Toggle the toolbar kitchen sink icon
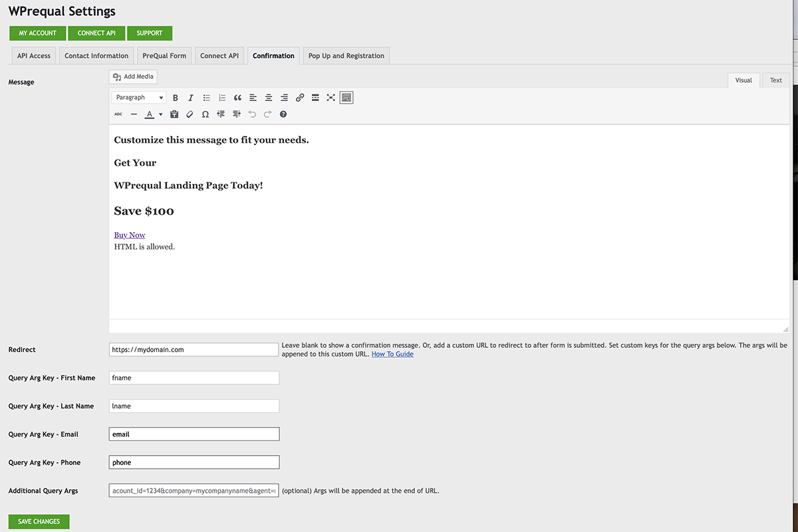 pyautogui.click(x=346, y=98)
